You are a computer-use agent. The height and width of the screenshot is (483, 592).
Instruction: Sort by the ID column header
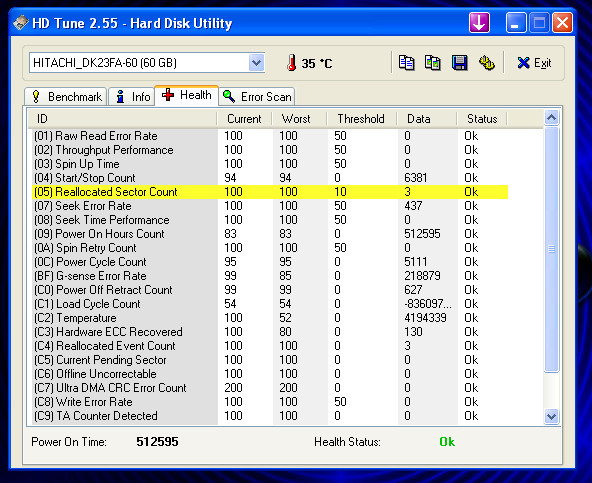click(123, 119)
